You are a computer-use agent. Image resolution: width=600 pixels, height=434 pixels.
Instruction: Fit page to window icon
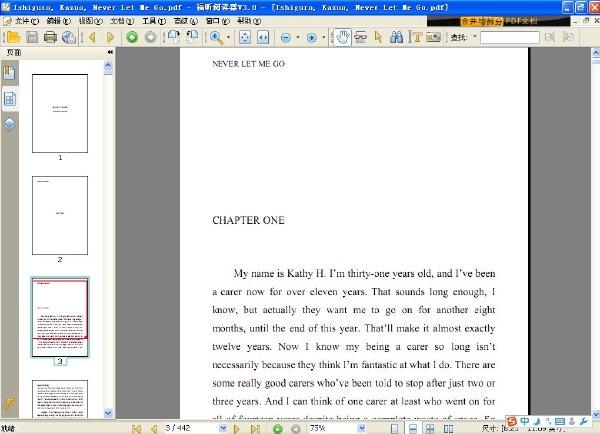click(245, 37)
